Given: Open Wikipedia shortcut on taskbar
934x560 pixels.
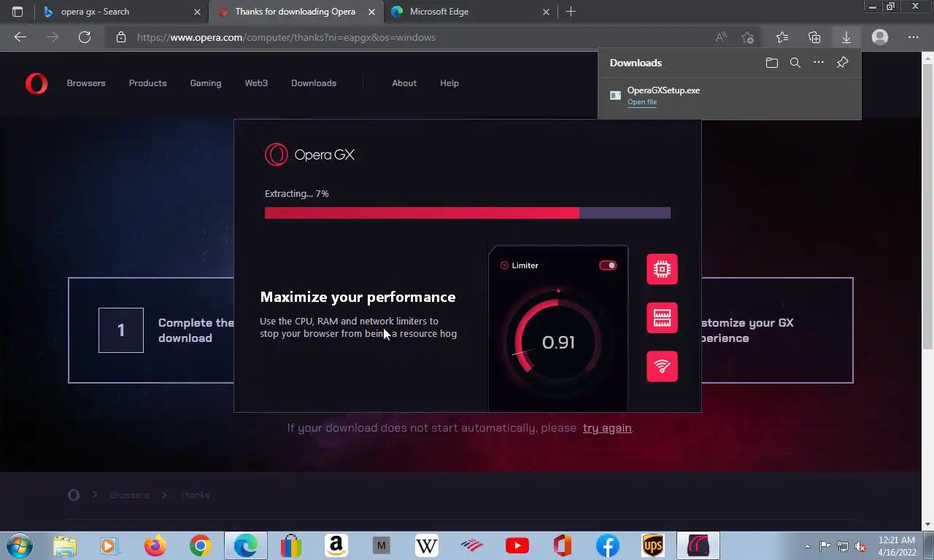Looking at the screenshot, I should pyautogui.click(x=426, y=545).
